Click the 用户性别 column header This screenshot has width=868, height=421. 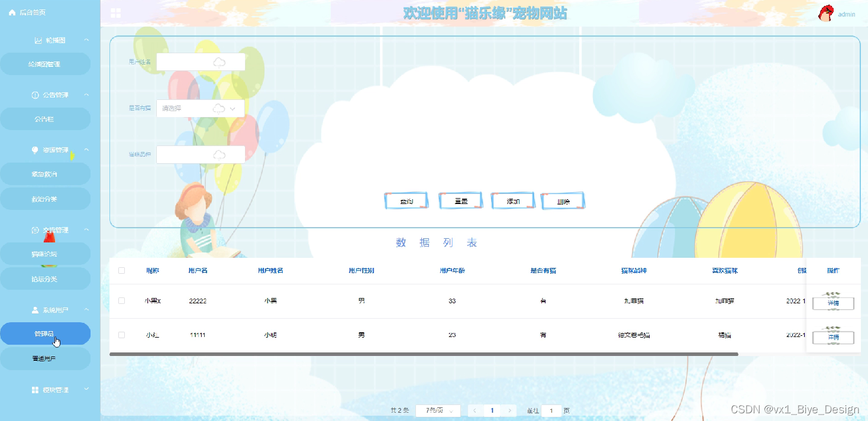click(x=361, y=271)
